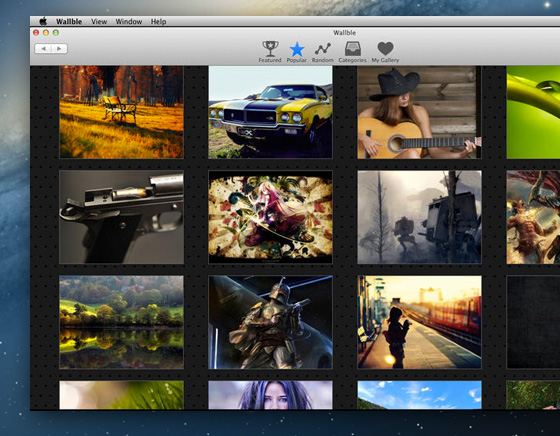Select the foggy mech walker wallpaper
Screen dimensions: 560x436
point(419,217)
